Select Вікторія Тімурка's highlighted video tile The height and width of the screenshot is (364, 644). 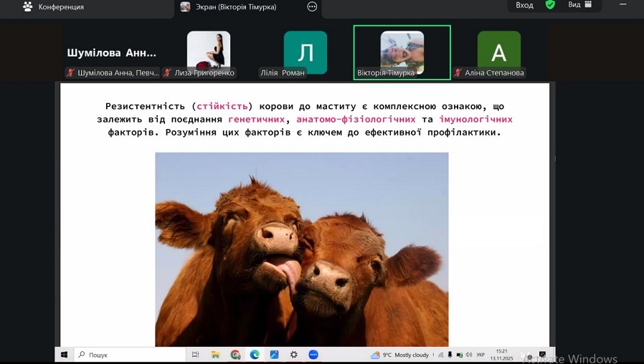click(402, 52)
